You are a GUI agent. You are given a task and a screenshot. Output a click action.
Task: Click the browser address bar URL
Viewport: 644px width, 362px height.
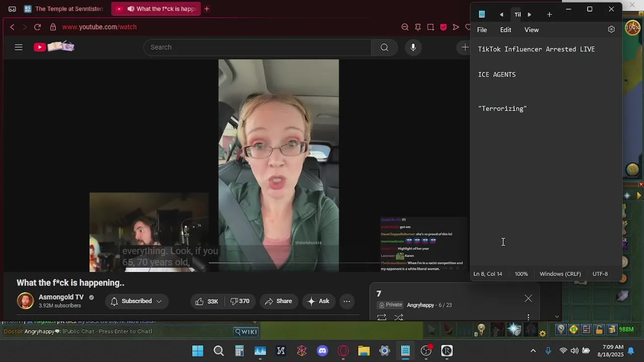click(100, 27)
